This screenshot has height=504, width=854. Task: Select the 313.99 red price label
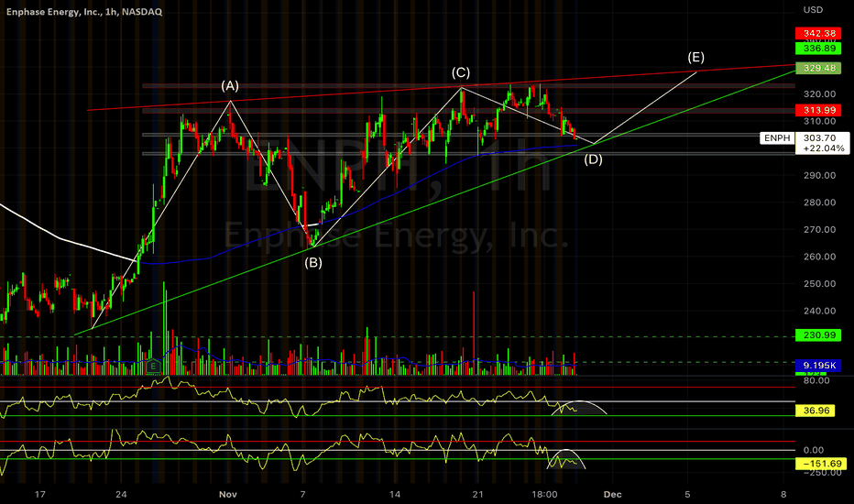pos(818,110)
